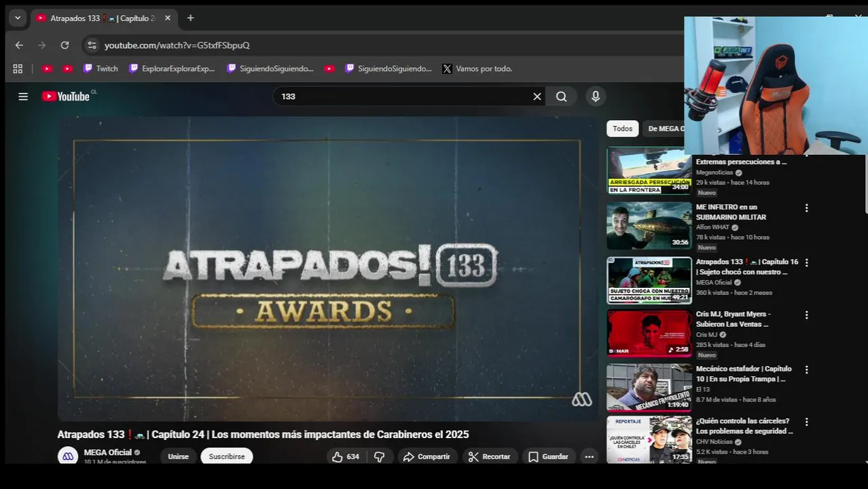Open more actions ellipsis below the video

click(x=590, y=456)
